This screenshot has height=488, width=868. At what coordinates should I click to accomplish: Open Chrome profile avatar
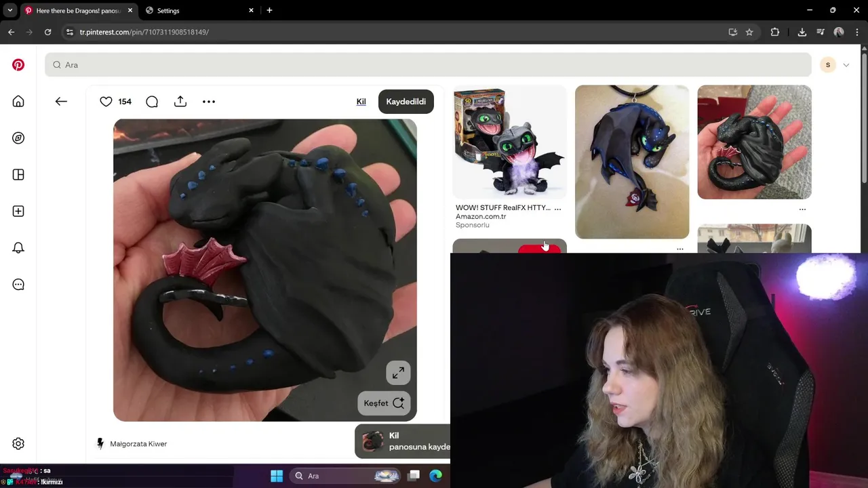click(839, 32)
